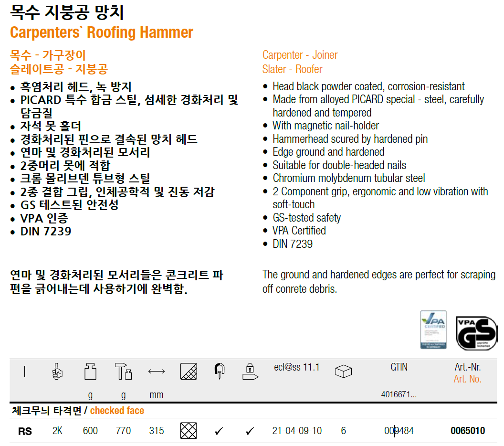Click the English 'DIN 7239' bullet
504x446 pixels.
pos(293,244)
